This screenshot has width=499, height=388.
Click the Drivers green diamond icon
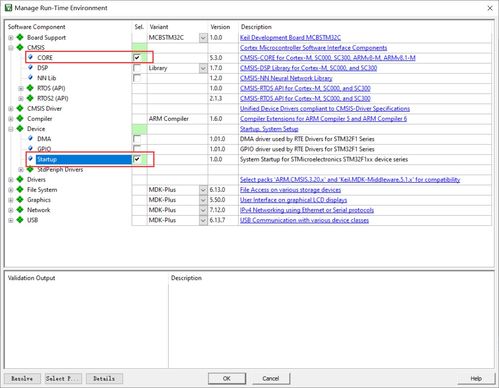pyautogui.click(x=20, y=179)
